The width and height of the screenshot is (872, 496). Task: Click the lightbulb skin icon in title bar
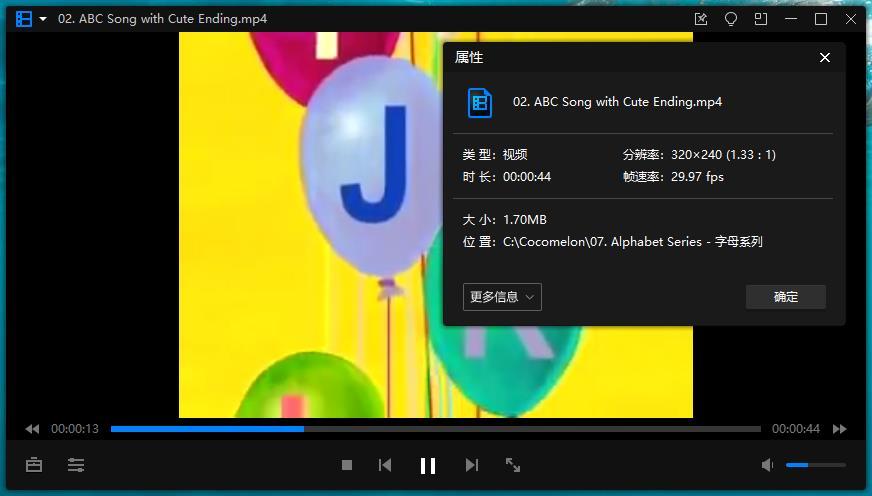pyautogui.click(x=731, y=19)
